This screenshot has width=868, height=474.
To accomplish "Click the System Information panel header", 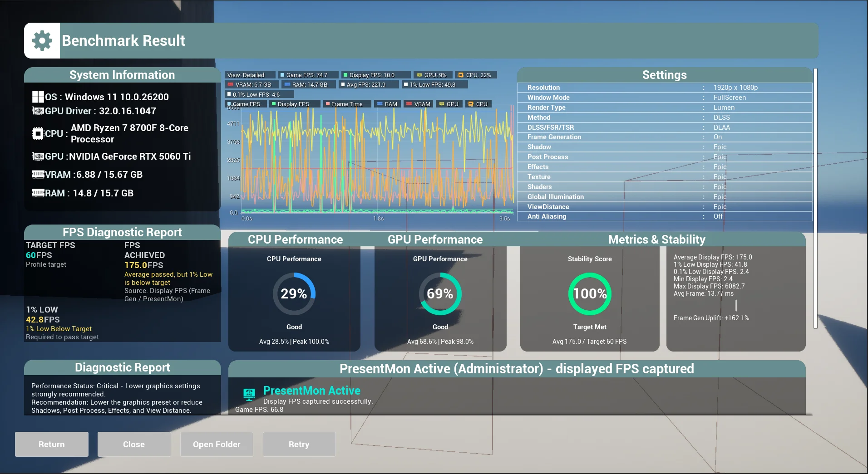I will click(x=122, y=75).
